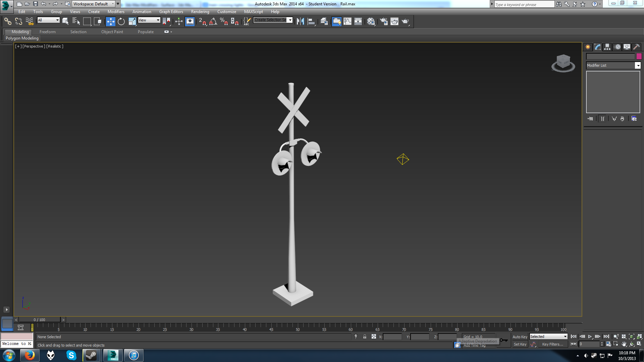
Task: Click the Auto Key button
Action: pos(520,337)
